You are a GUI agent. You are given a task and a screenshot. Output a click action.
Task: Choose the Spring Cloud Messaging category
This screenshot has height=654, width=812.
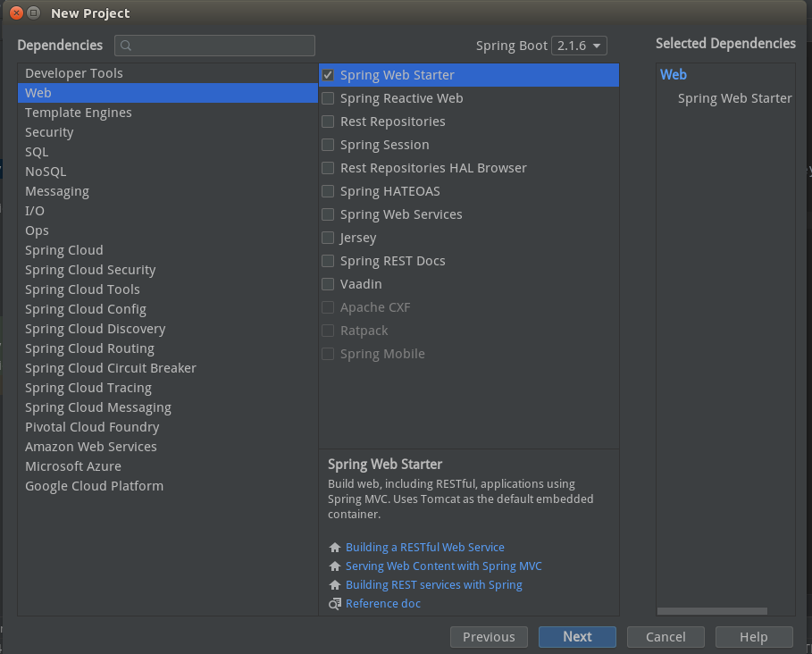[x=168, y=408]
